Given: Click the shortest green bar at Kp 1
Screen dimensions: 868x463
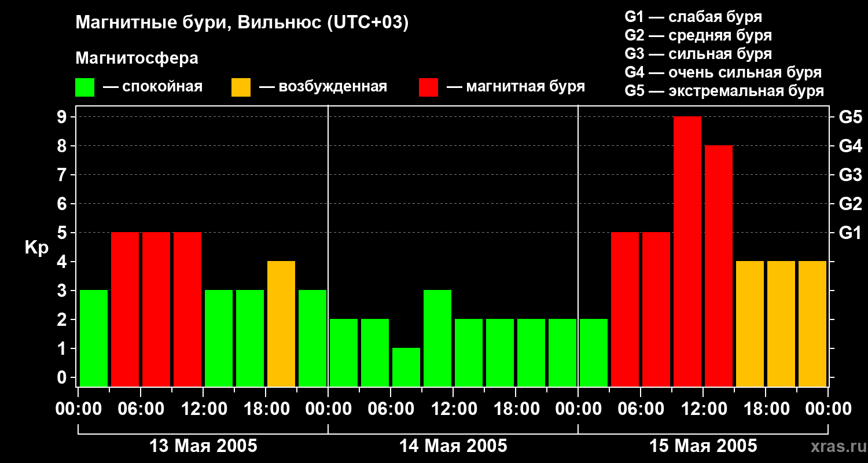Looking at the screenshot, I should coord(406,367).
